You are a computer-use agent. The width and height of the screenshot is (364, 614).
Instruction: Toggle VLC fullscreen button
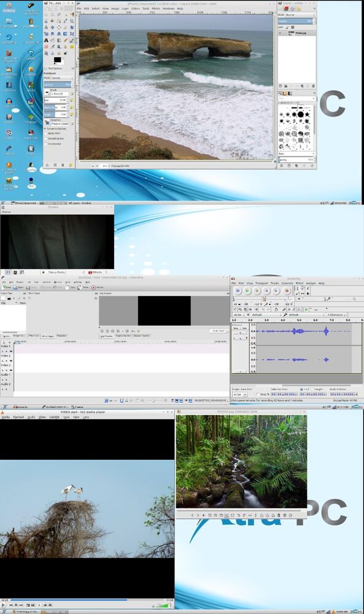(x=28, y=605)
